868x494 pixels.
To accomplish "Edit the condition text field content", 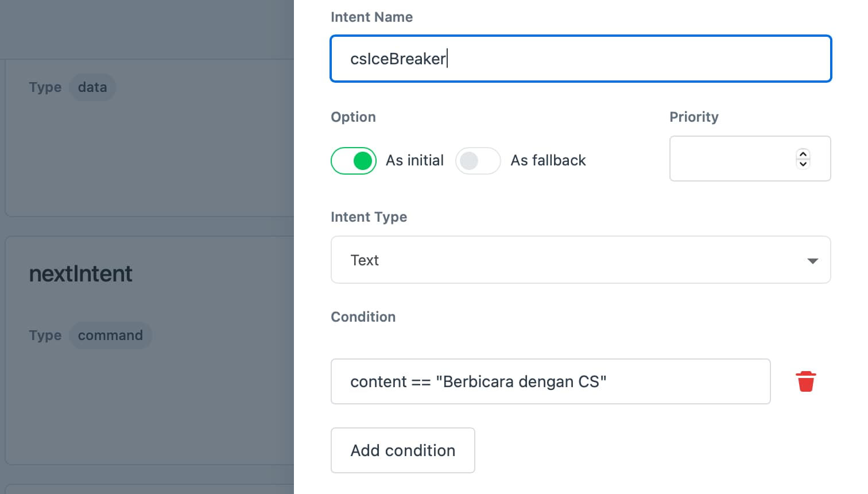I will [550, 381].
